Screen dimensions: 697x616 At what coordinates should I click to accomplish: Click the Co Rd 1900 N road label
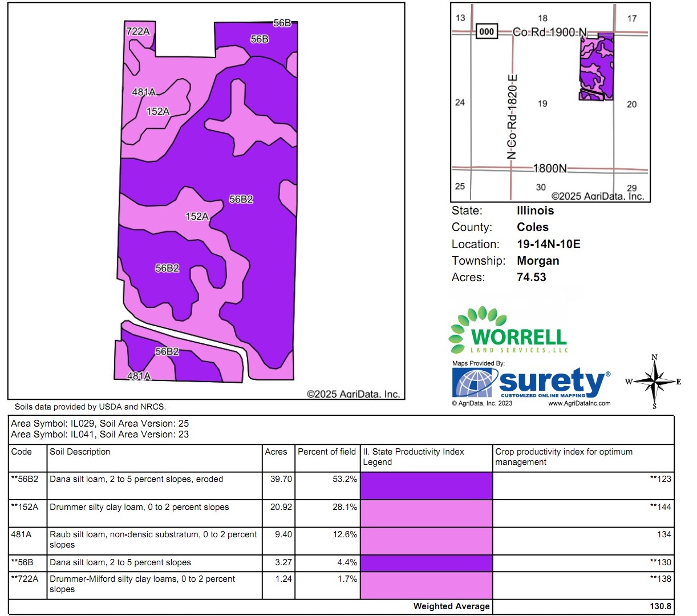(x=549, y=32)
